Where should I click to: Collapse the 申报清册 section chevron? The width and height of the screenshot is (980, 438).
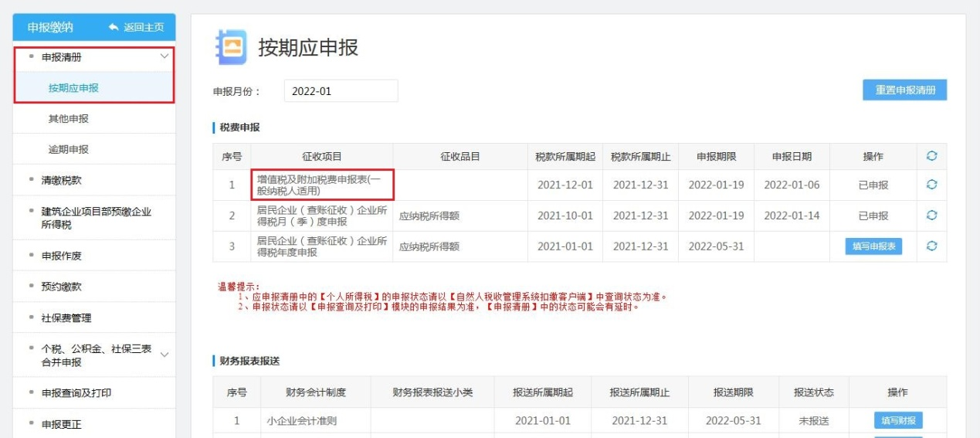pyautogui.click(x=164, y=56)
